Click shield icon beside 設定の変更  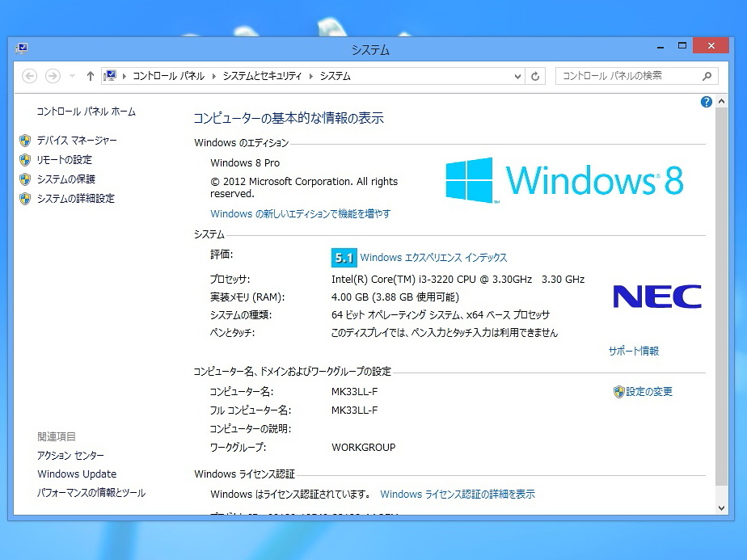point(618,392)
